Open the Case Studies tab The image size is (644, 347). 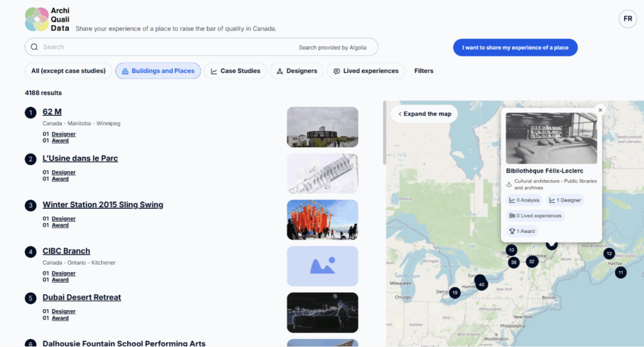(235, 71)
